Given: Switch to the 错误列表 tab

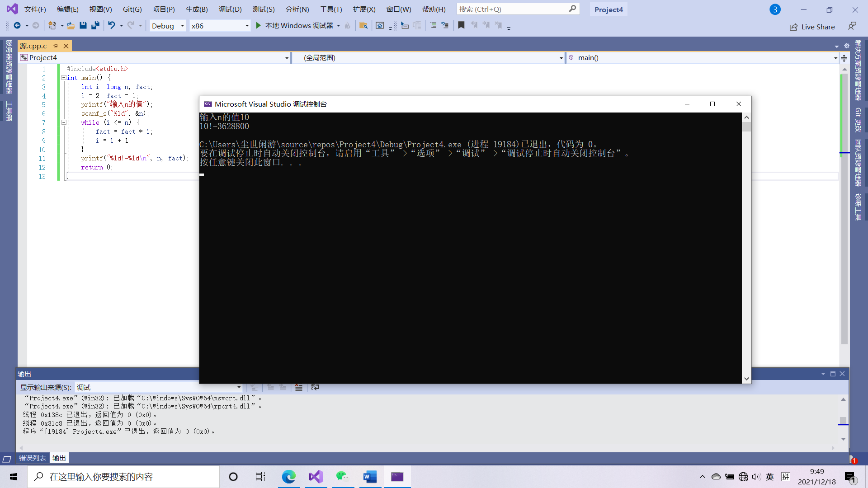Looking at the screenshot, I should (x=33, y=458).
